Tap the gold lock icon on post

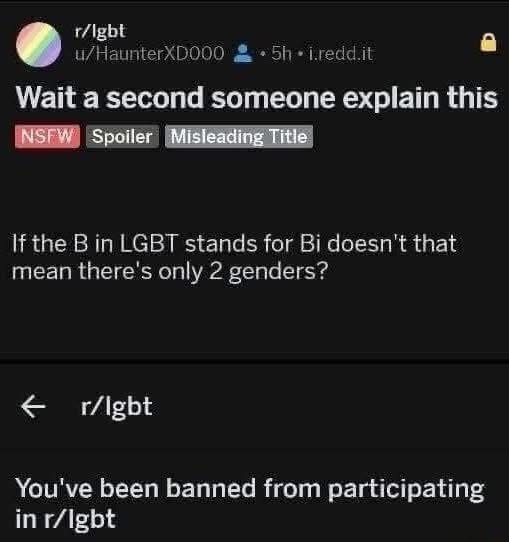coord(488,43)
